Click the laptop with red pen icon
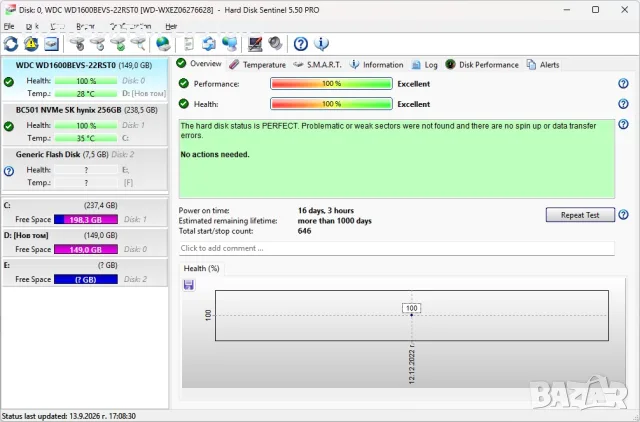 [x=255, y=44]
